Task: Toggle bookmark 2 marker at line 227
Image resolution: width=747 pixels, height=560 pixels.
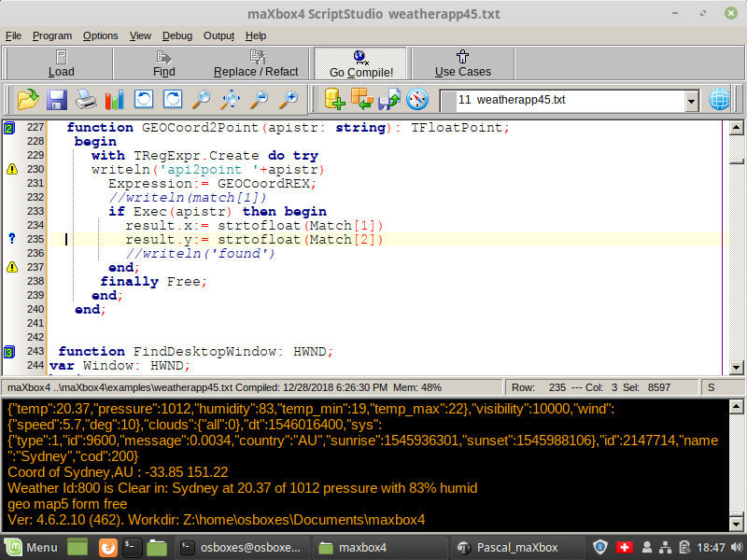Action: coord(9,128)
